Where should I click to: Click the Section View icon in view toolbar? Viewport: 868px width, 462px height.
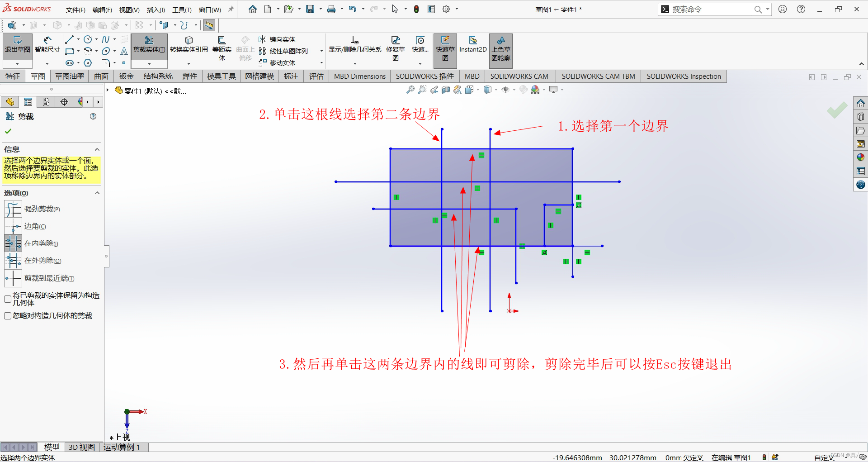click(446, 90)
